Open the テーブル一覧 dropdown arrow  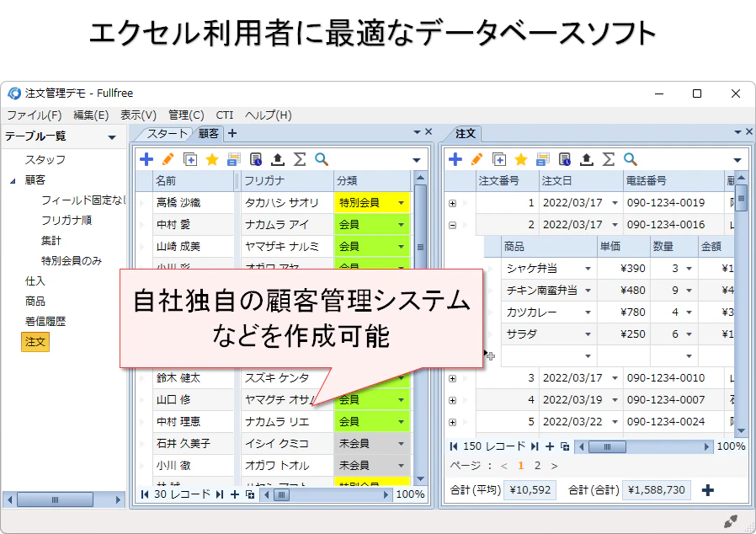click(x=111, y=136)
